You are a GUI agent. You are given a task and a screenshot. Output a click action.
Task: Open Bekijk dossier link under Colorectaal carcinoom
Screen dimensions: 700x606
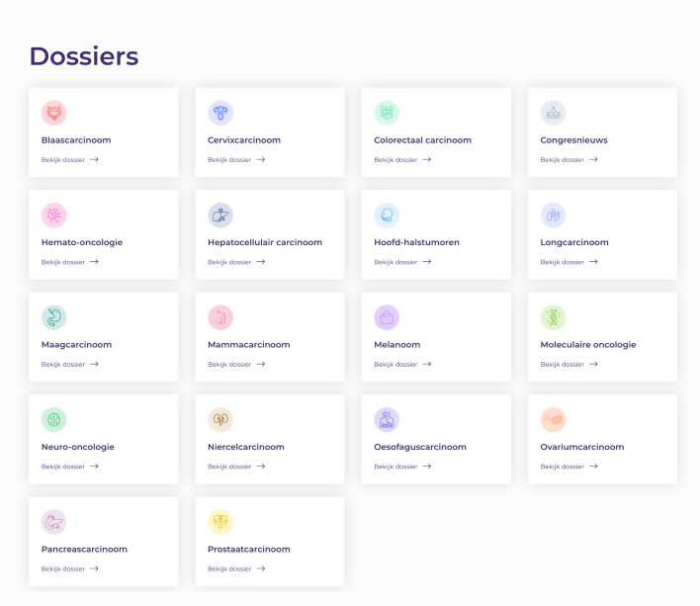coord(402,160)
